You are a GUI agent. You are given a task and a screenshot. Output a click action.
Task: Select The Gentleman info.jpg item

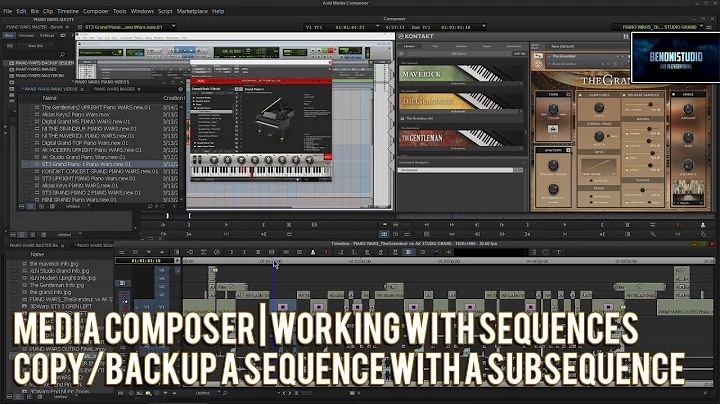click(x=56, y=285)
